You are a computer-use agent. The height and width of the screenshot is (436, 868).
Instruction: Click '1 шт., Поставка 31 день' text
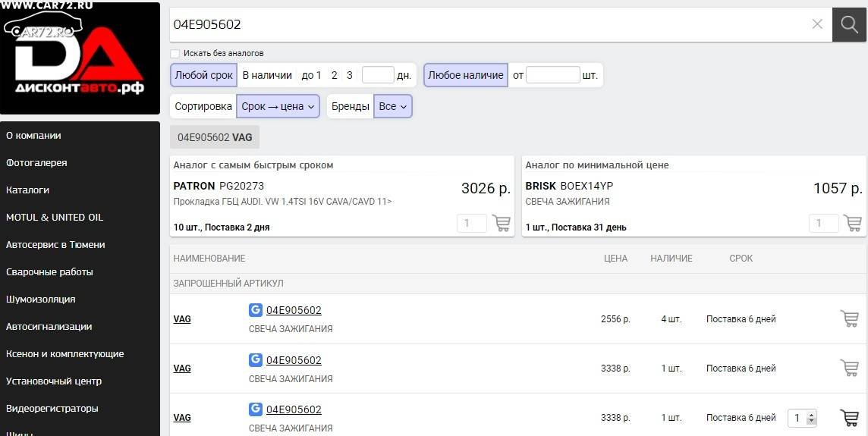click(x=576, y=227)
